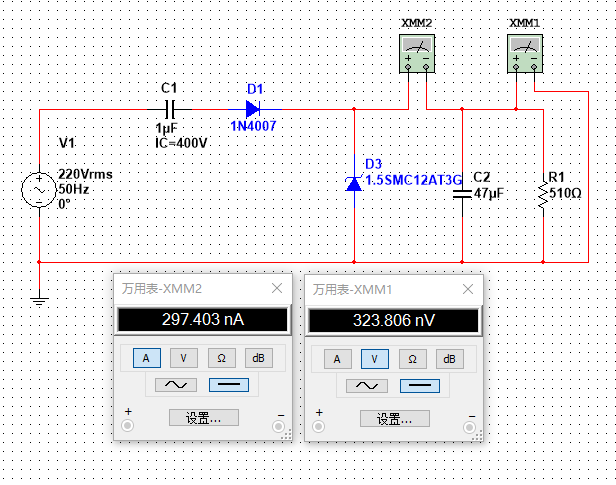Select DC straight-line mode on XMM1
616x485 pixels.
pos(419,385)
